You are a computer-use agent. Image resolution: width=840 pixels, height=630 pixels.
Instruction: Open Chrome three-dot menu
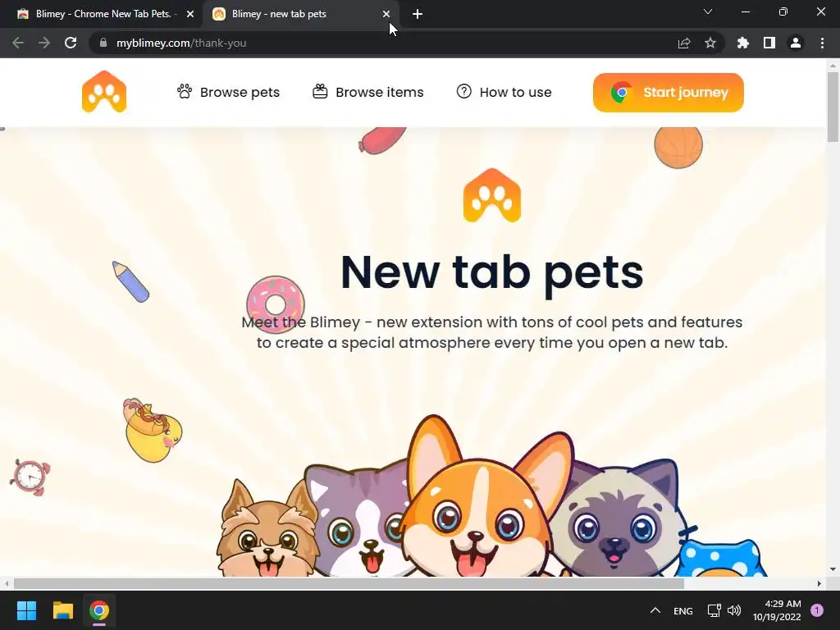pos(822,43)
